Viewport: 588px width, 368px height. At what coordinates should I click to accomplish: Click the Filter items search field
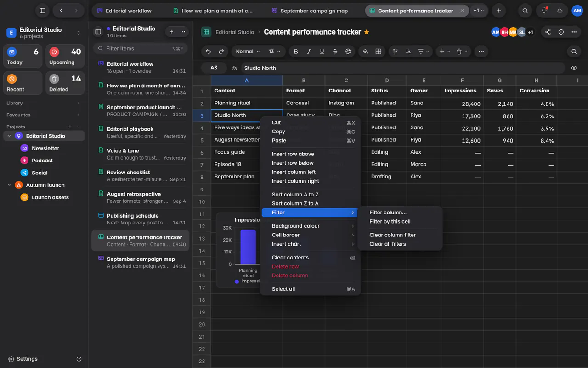click(x=140, y=48)
